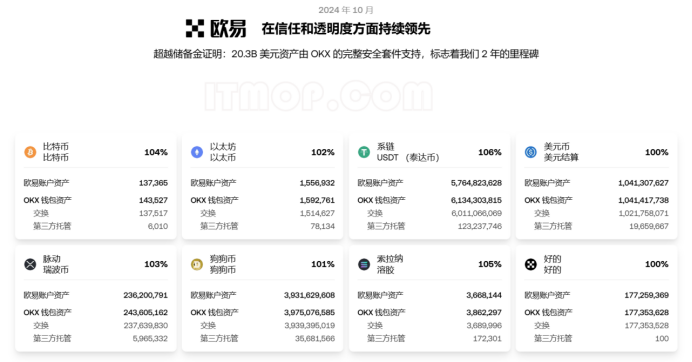
Task: Click the OKX logo in the header
Action: tap(216, 29)
